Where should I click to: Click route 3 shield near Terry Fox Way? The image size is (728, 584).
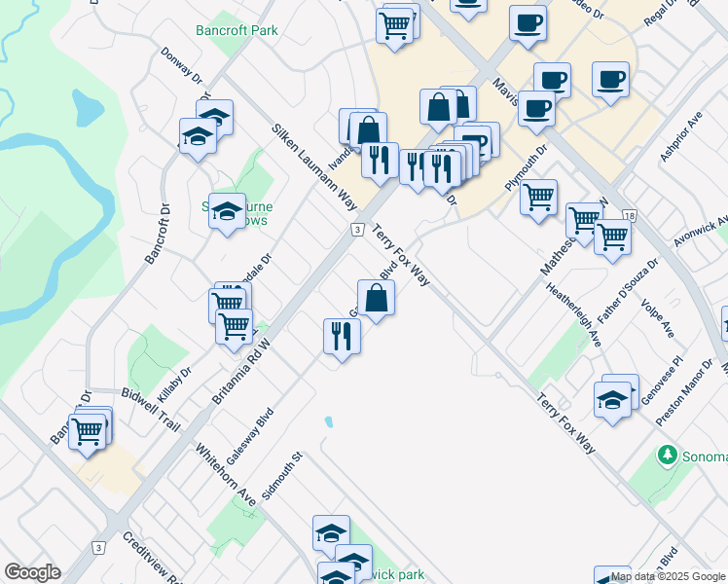357,230
